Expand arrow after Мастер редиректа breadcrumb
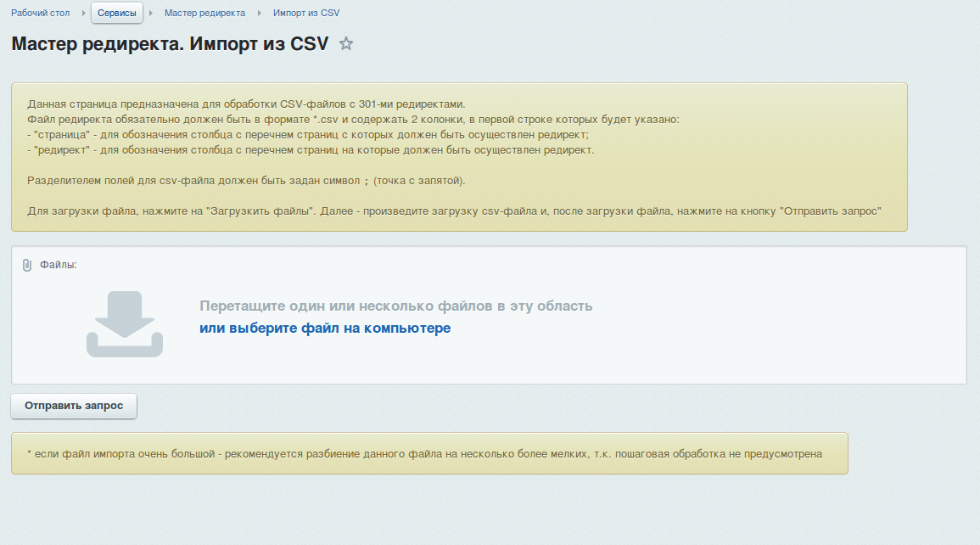Viewport: 980px width, 545px height. click(x=260, y=14)
